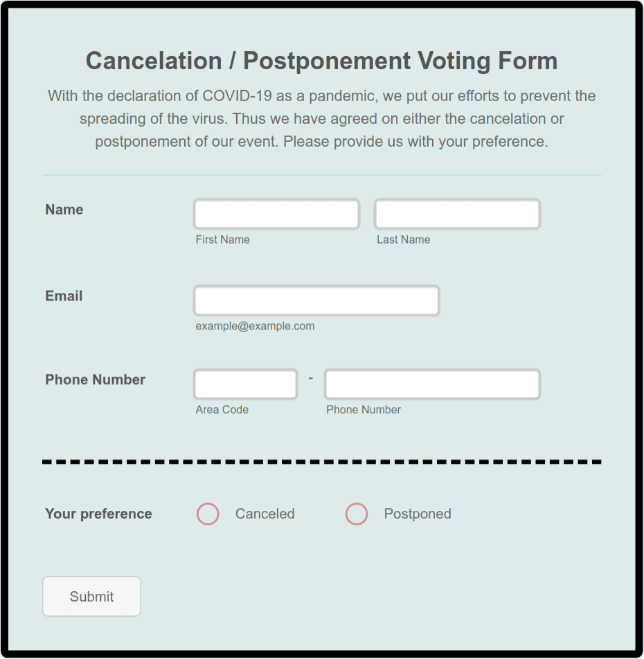Click the COVID-19 description paragraph
Screen dimensions: 644x659
[x=321, y=118]
